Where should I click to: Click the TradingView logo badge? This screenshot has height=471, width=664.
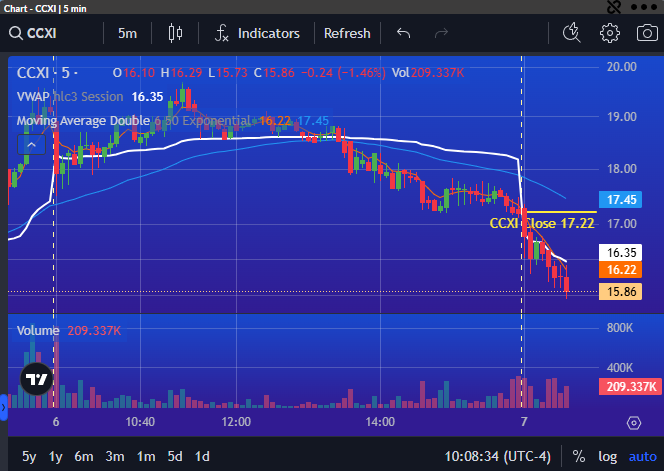[x=36, y=379]
